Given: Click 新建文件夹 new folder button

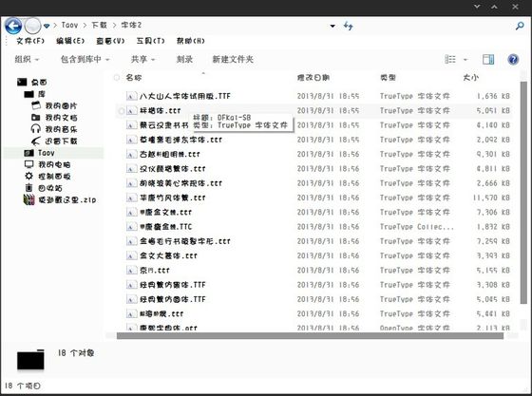Looking at the screenshot, I should (233, 59).
